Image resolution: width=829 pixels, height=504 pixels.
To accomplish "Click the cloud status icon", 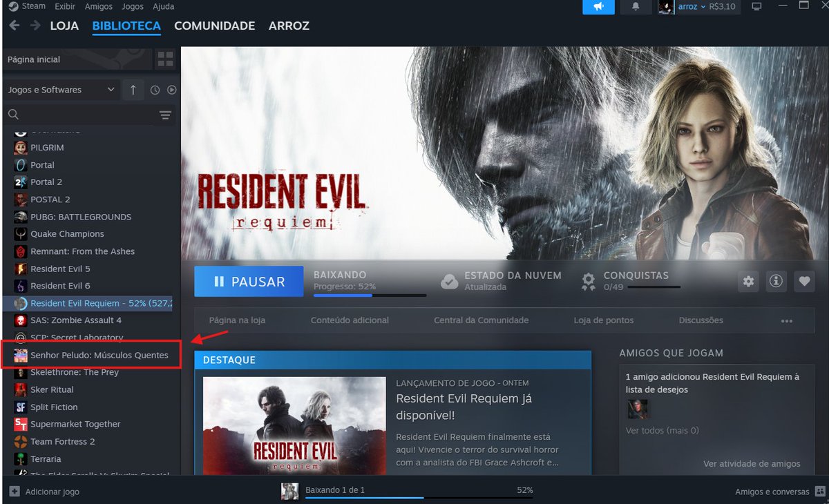I will pyautogui.click(x=449, y=281).
